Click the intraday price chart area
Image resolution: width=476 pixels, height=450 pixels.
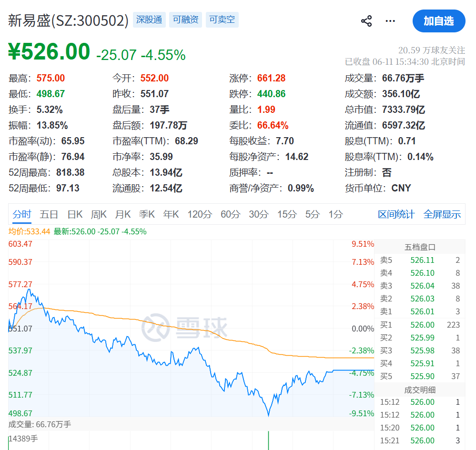(x=191, y=328)
